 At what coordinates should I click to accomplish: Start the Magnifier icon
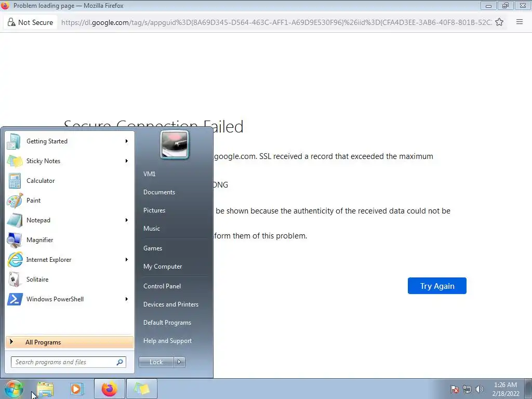15,240
